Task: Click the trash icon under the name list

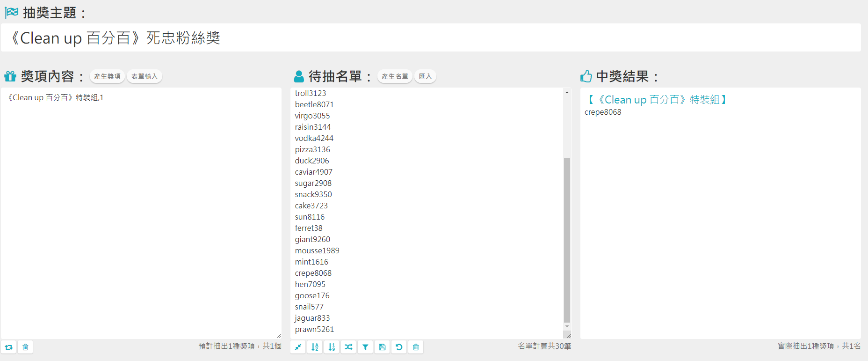Action: tap(416, 347)
